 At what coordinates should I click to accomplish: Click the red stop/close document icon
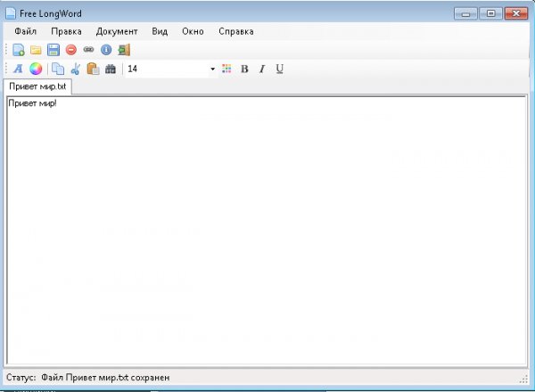70,50
